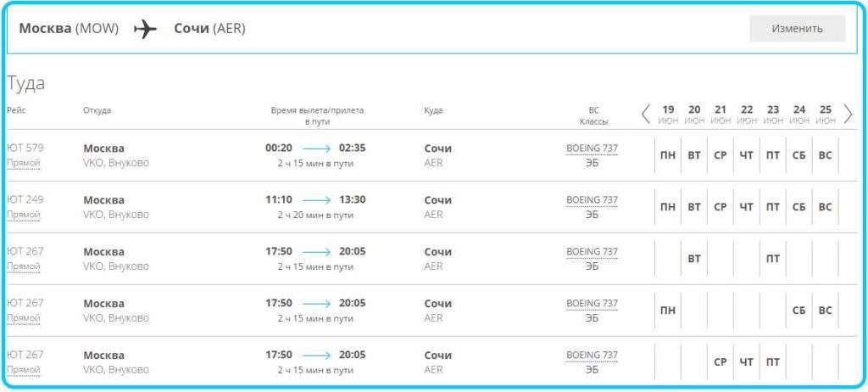
Task: Select the 25 ИЮН date column header
Action: pyautogui.click(x=826, y=114)
